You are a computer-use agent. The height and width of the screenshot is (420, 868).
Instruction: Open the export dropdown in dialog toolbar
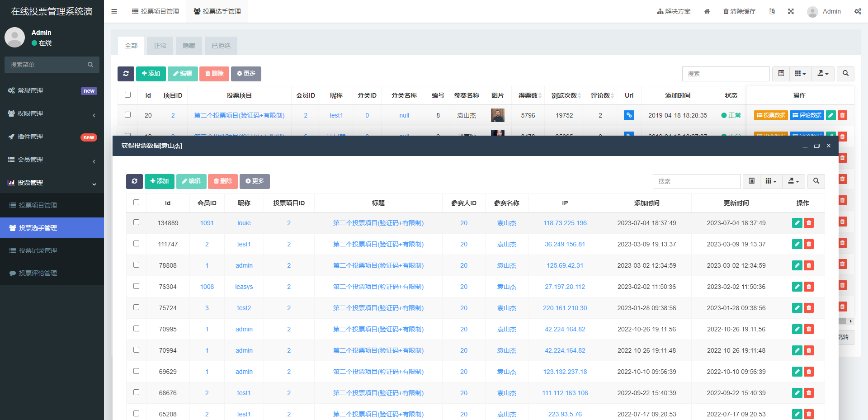[793, 181]
